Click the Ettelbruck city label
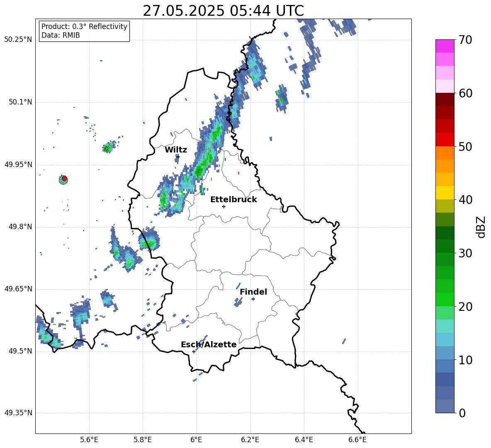Image resolution: width=491 pixels, height=448 pixels. click(233, 200)
